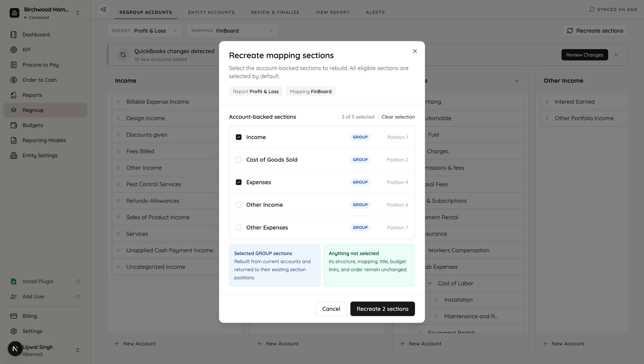Expand the Ujjwal Singh user menu

[77, 350]
